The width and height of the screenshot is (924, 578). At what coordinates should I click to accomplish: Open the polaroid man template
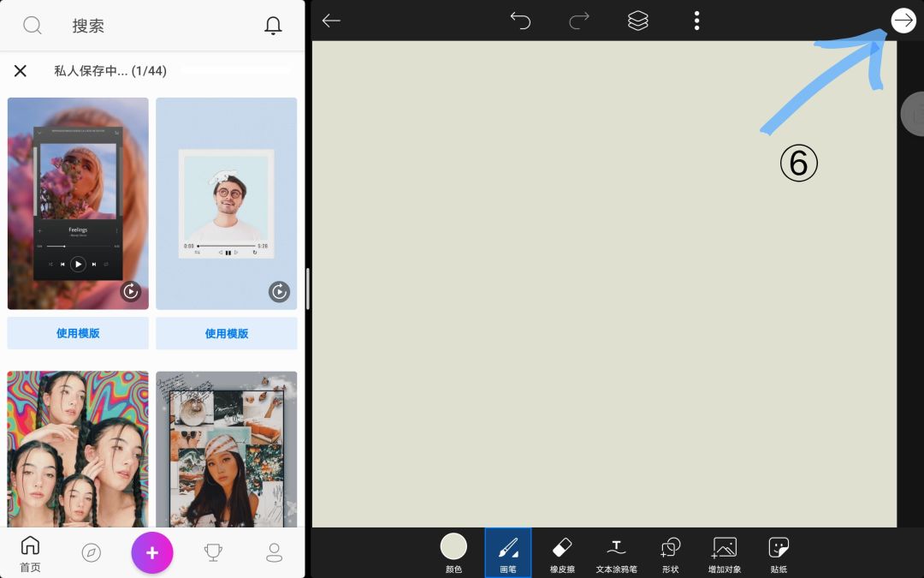pos(226,204)
